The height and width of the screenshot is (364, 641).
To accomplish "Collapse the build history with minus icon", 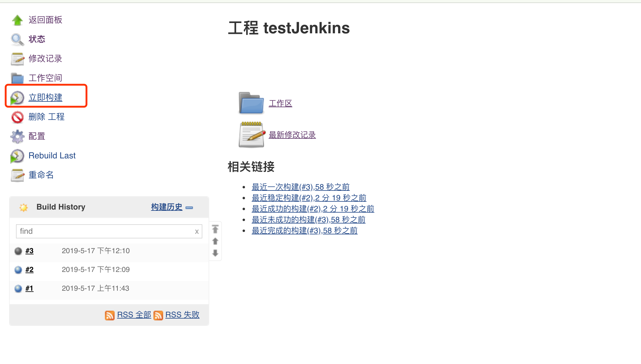I will [x=189, y=208].
